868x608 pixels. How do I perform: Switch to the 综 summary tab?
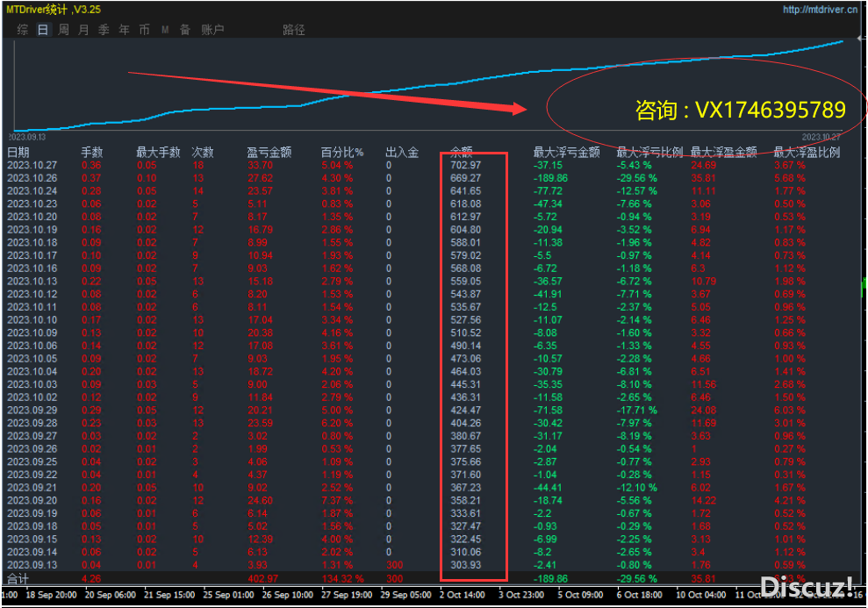(x=23, y=30)
